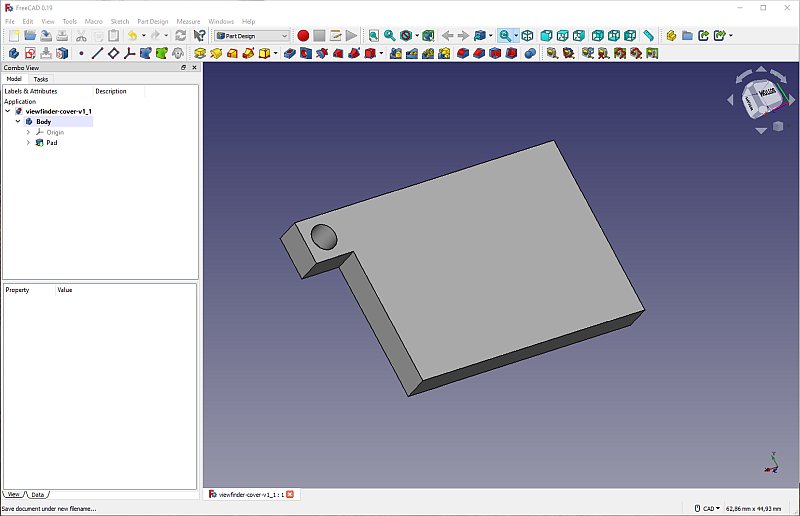The image size is (800, 516).
Task: Open the File menu
Action: (x=10, y=21)
